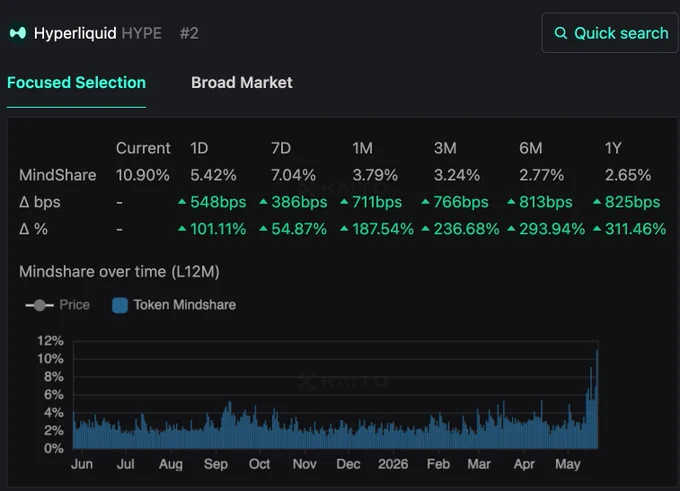The height and width of the screenshot is (491, 680).
Task: Click the latest May spike bar in chart
Action: [x=597, y=399]
